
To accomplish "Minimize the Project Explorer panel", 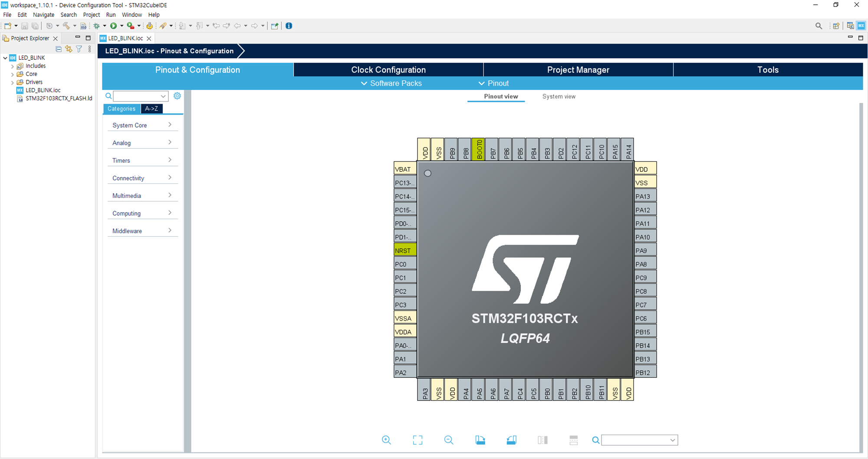I will 78,38.
